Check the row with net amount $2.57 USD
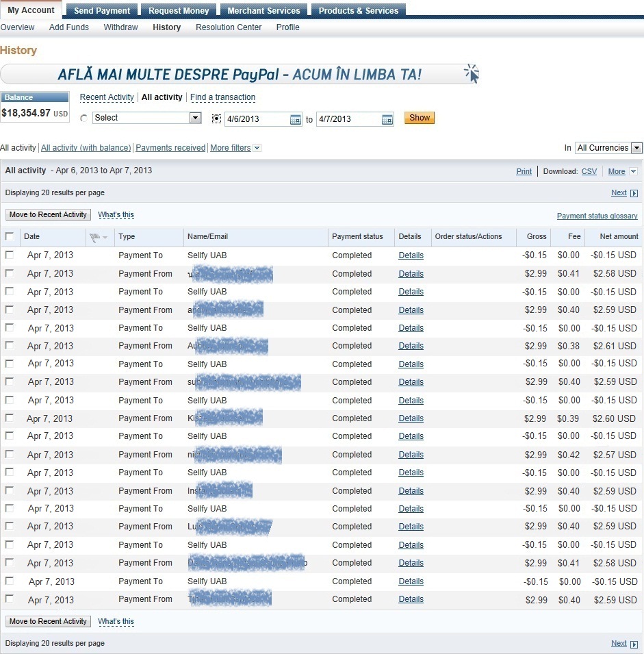 pos(9,454)
